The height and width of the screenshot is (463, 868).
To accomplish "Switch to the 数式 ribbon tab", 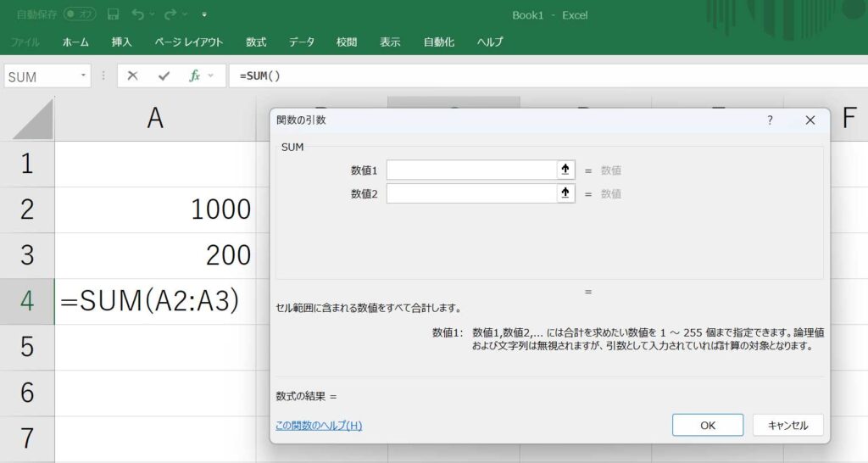I will 256,42.
